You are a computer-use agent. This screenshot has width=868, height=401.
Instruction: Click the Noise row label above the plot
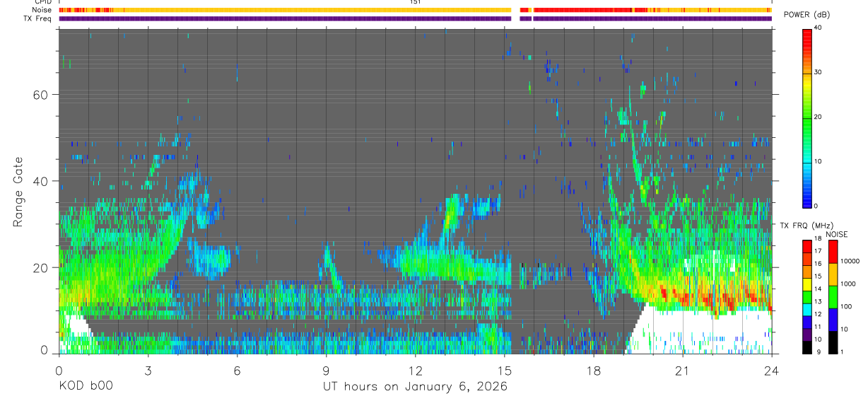point(42,10)
